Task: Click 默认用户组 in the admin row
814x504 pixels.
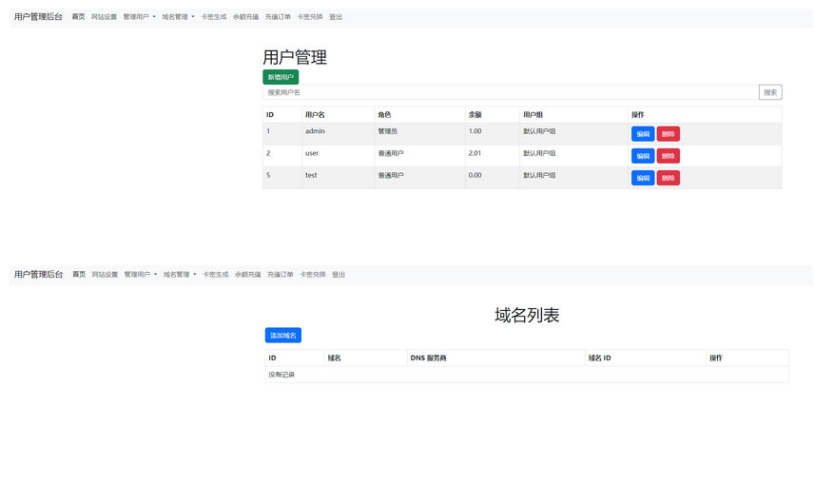Action: 539,131
